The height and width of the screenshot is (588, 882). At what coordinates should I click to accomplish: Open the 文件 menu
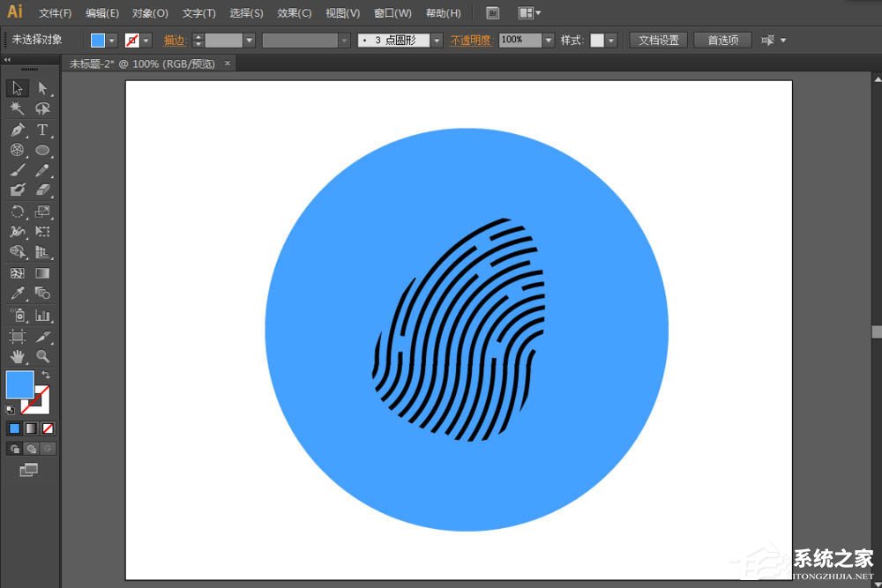click(x=55, y=12)
